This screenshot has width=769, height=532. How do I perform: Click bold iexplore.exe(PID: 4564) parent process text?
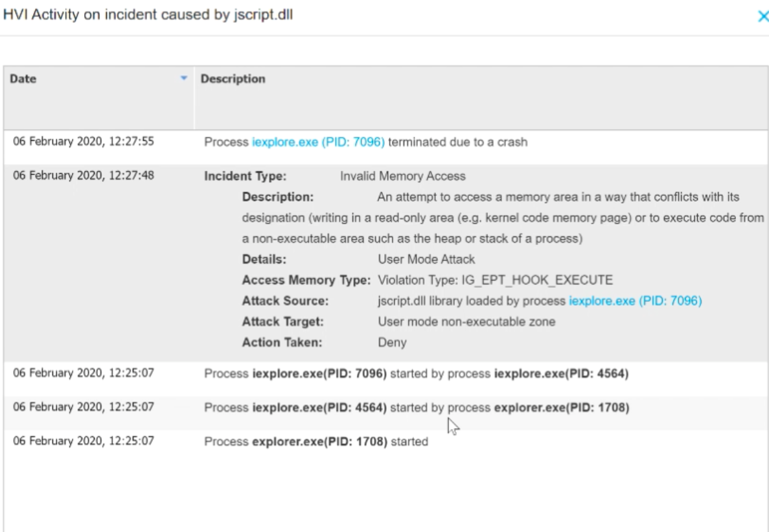pyautogui.click(x=561, y=374)
